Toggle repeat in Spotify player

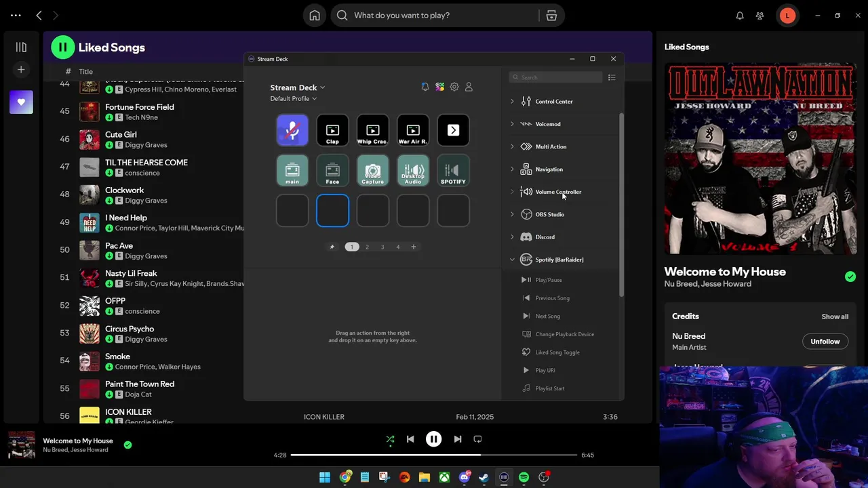pyautogui.click(x=477, y=439)
